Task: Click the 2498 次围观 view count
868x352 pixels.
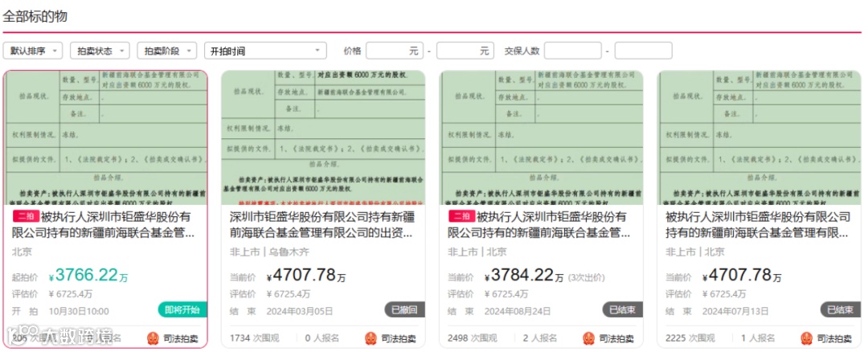Action: tap(472, 338)
